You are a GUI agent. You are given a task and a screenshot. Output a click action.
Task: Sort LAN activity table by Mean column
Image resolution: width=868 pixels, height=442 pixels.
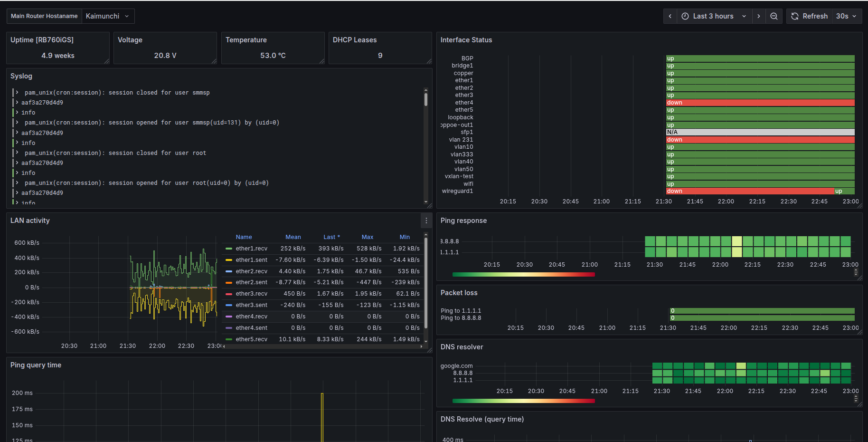tap(293, 237)
